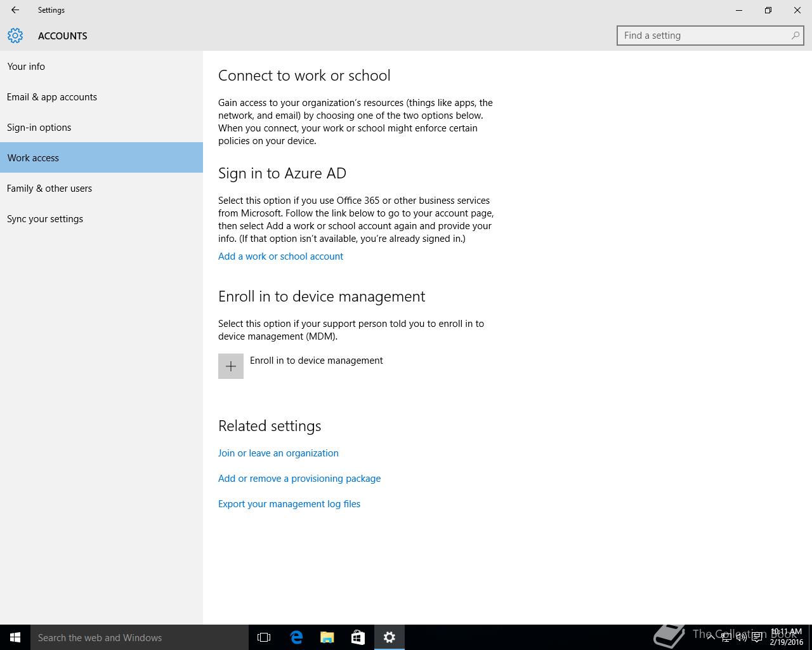This screenshot has width=812, height=650.
Task: Show hidden system tray icons
Action: (711, 637)
